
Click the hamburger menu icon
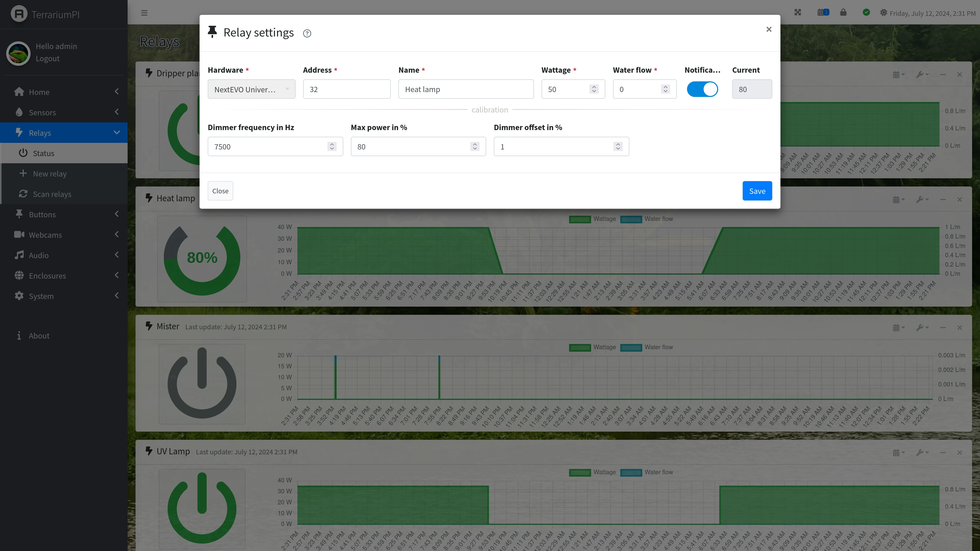click(144, 12)
